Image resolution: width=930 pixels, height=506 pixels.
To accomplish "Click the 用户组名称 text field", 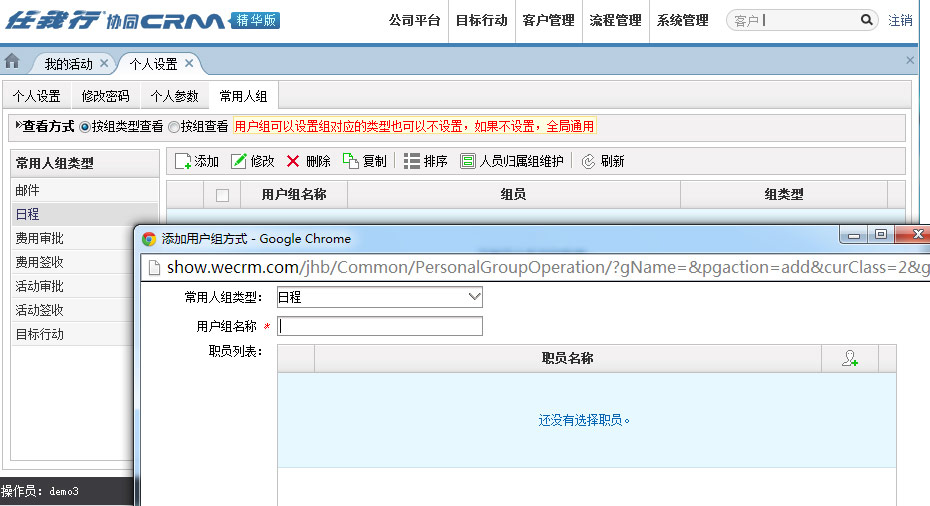I will [380, 326].
